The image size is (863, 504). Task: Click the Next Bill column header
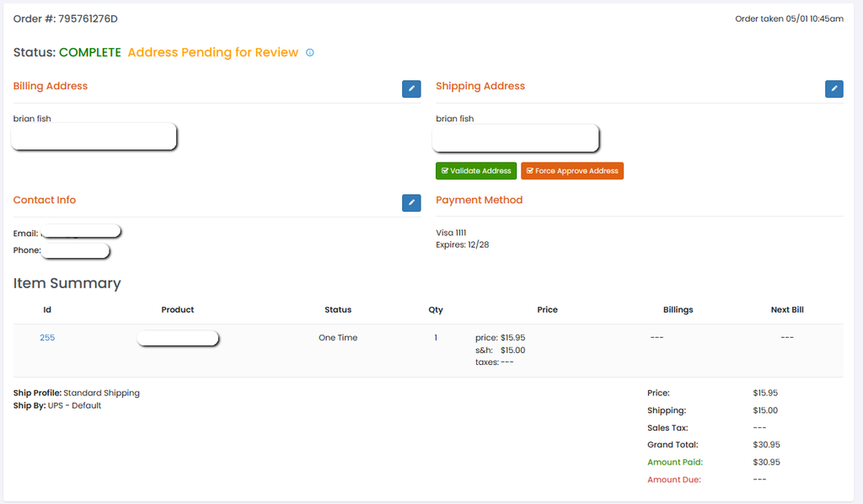pos(787,310)
